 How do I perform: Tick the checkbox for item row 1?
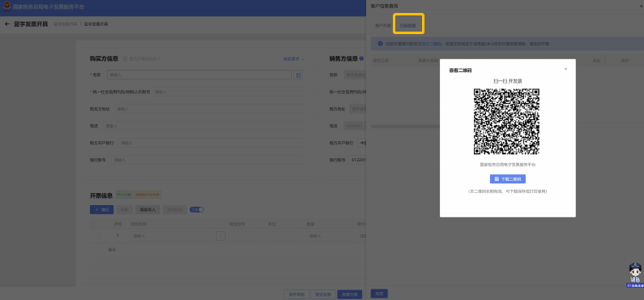(x=98, y=236)
